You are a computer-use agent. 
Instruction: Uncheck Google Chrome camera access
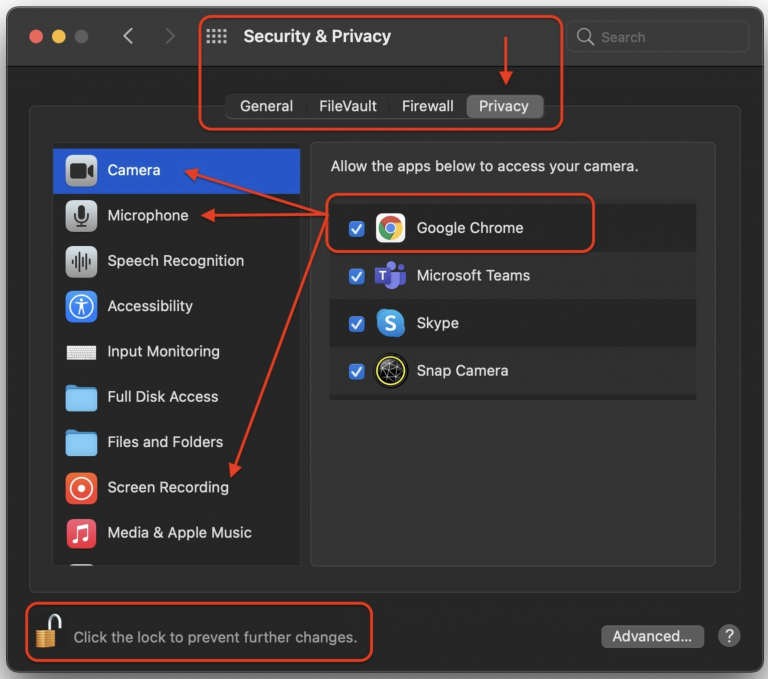point(357,229)
